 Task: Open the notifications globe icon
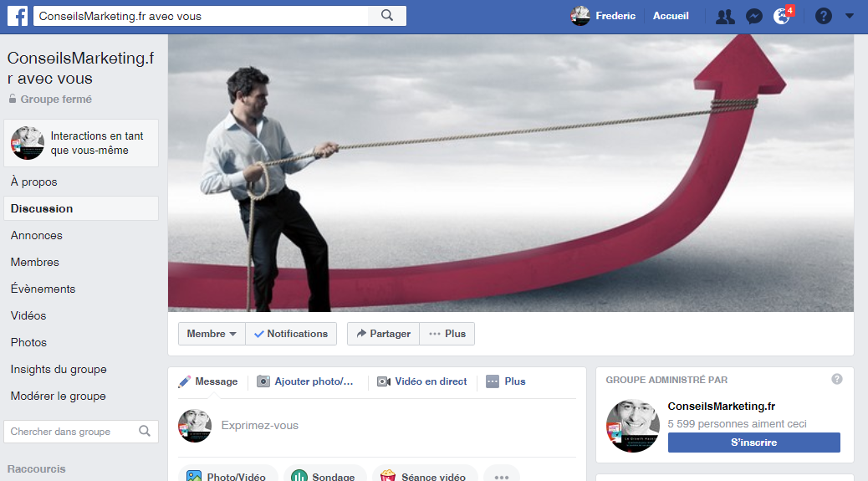(781, 17)
